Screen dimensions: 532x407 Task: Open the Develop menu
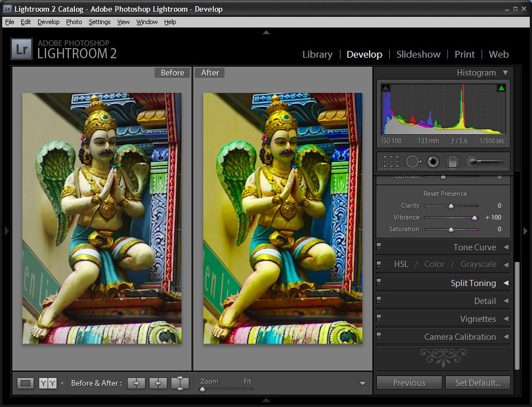coord(49,22)
